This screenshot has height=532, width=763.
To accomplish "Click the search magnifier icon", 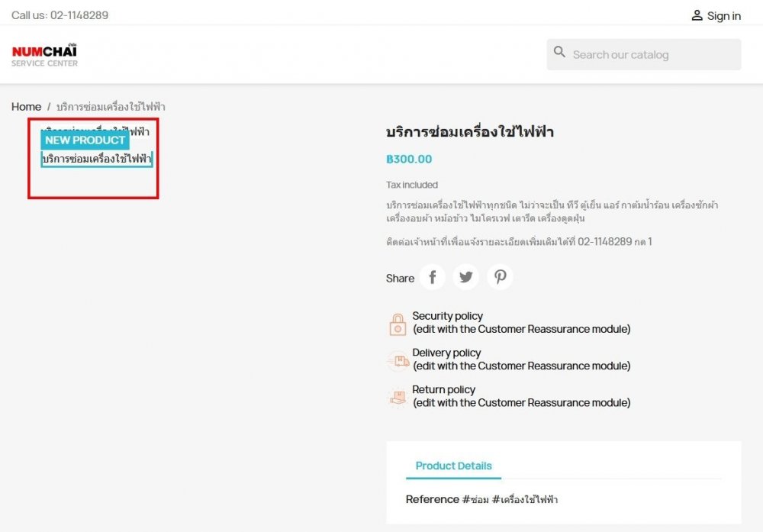I will (559, 52).
